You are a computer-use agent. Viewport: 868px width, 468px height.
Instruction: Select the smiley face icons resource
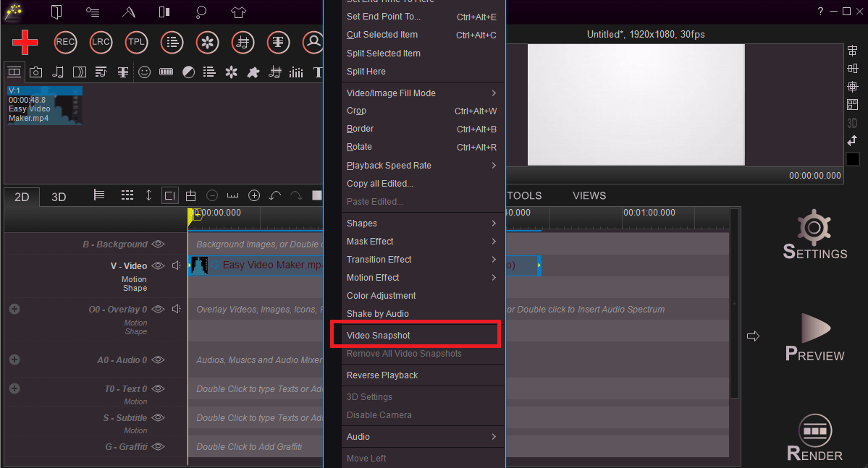(x=145, y=72)
